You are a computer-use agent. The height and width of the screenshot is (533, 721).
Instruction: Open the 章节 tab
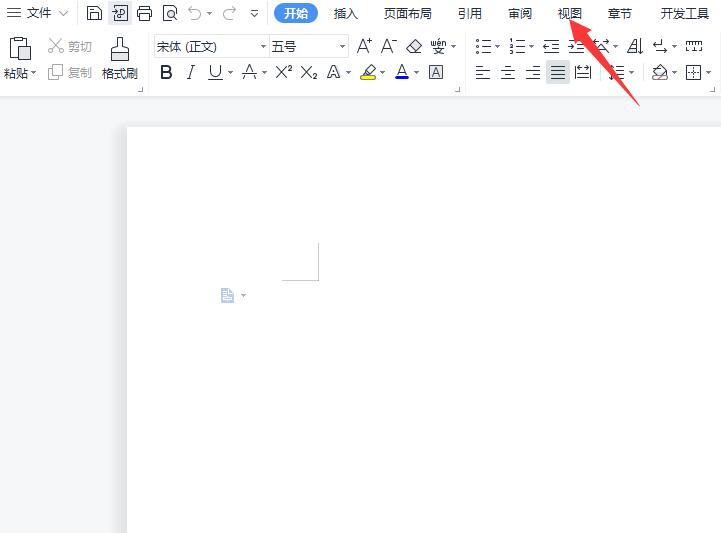[619, 13]
